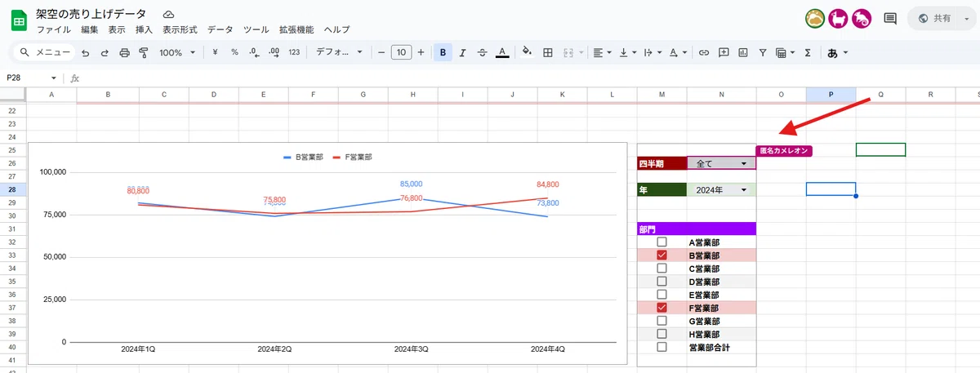The image size is (980, 373).
Task: Uncheck the B営業部 checkbox
Action: [661, 255]
